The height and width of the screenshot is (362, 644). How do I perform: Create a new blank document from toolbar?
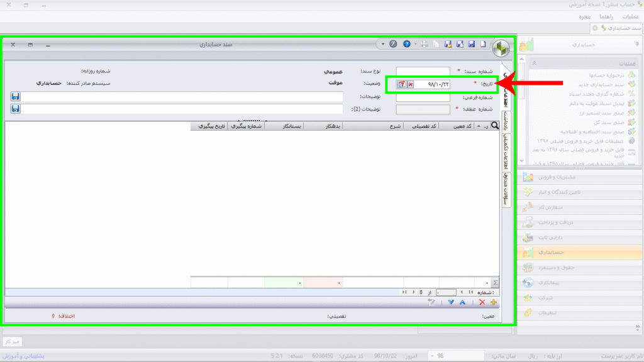point(483,44)
